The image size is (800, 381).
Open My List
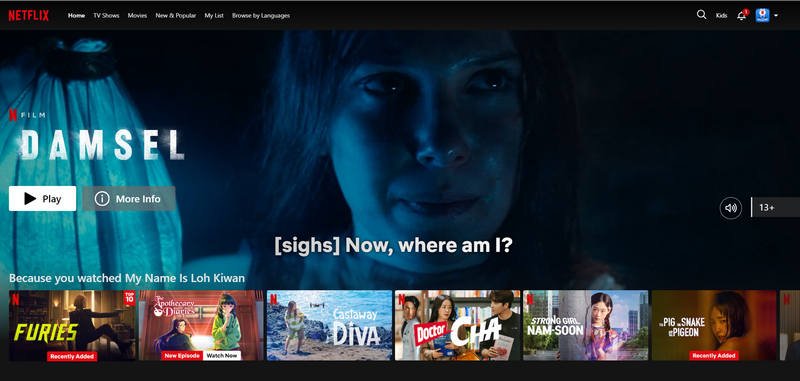pos(214,16)
